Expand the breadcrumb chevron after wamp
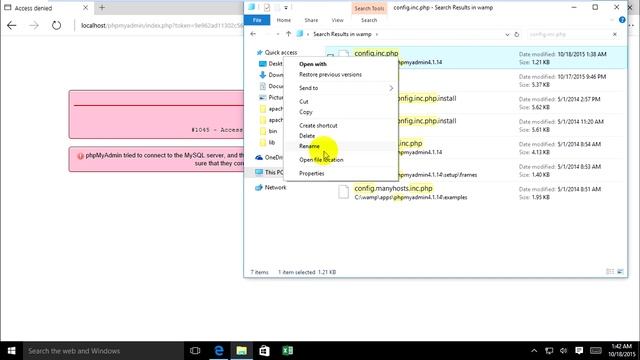Viewport: 640px width, 360px height. click(376, 34)
